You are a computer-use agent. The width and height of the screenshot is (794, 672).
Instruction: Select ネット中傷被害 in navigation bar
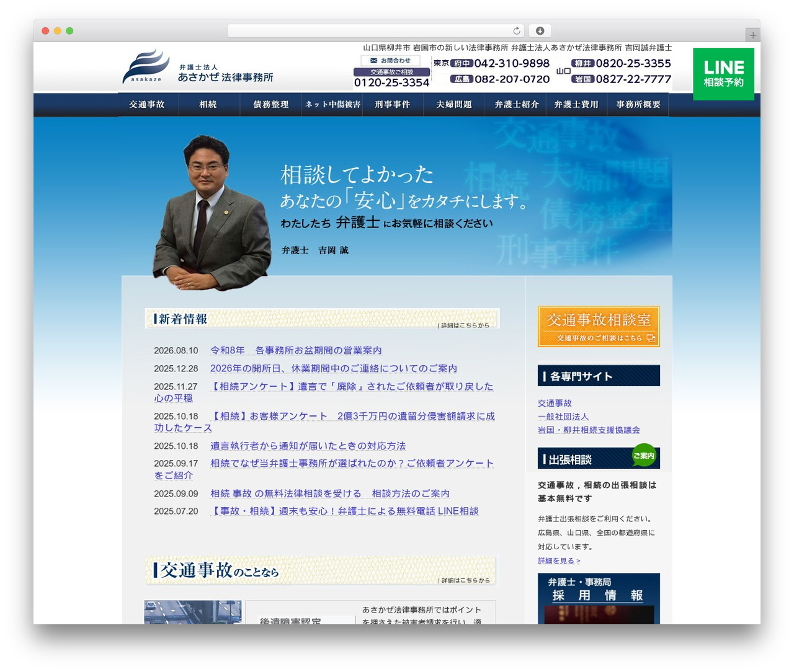pos(332,105)
